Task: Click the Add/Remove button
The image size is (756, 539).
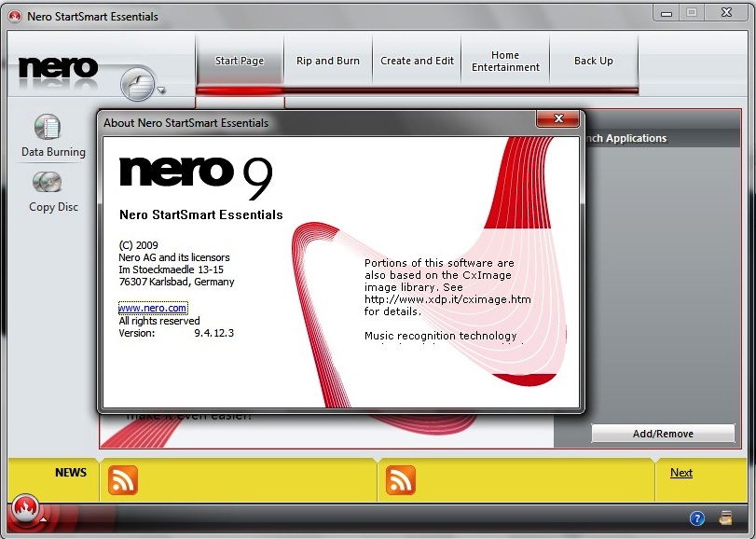Action: coord(663,434)
